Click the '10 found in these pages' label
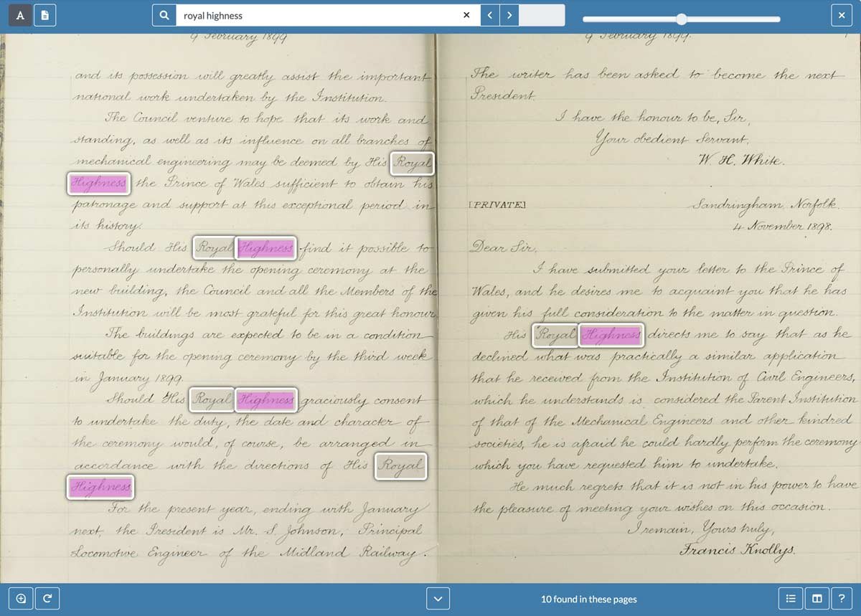Viewport: 861px width, 616px height. pyautogui.click(x=589, y=598)
